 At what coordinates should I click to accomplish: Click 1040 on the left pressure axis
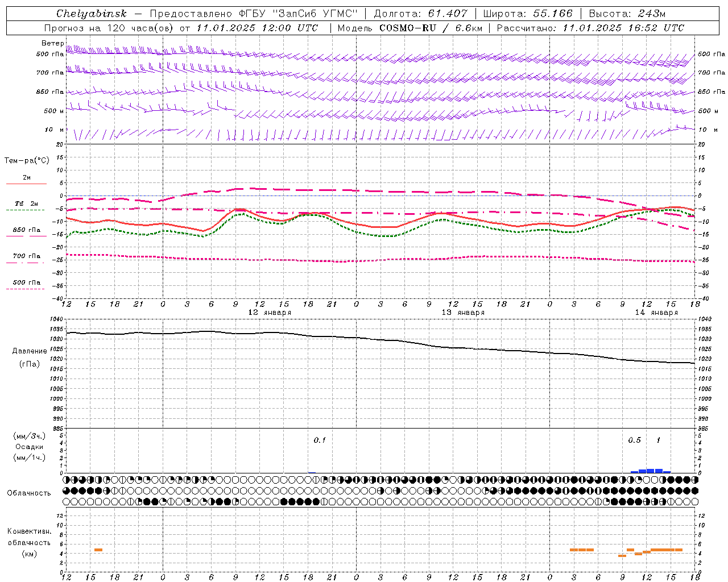tap(57, 319)
